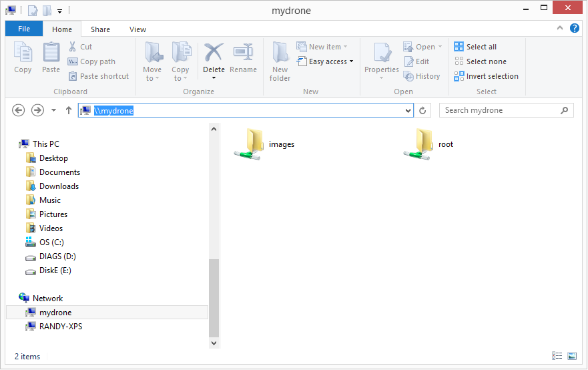This screenshot has width=588, height=370.
Task: Open the File menu
Action: pos(24,29)
